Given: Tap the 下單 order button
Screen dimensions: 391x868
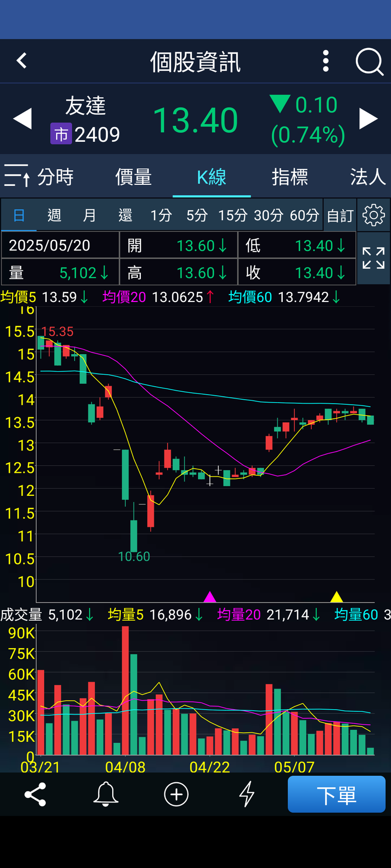Looking at the screenshot, I should click(x=336, y=794).
